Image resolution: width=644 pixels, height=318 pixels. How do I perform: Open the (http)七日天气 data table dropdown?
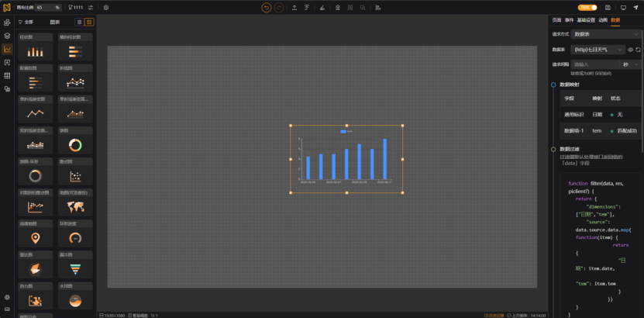pos(598,50)
